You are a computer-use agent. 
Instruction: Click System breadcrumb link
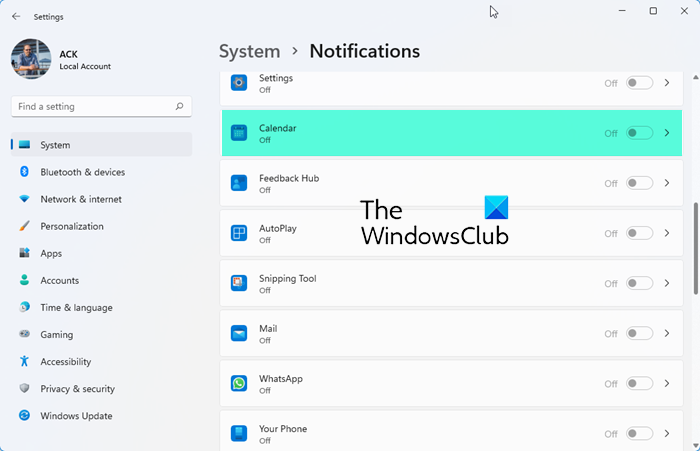click(x=249, y=51)
